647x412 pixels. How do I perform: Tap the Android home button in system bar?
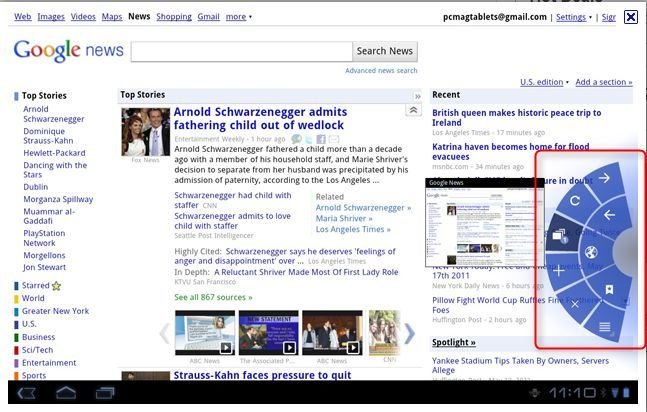66,393
